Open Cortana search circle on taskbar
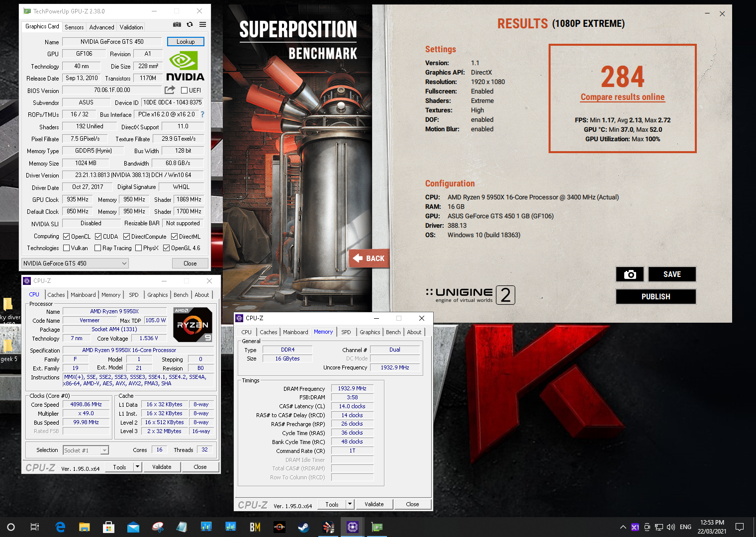The width and height of the screenshot is (756, 537). (x=11, y=527)
